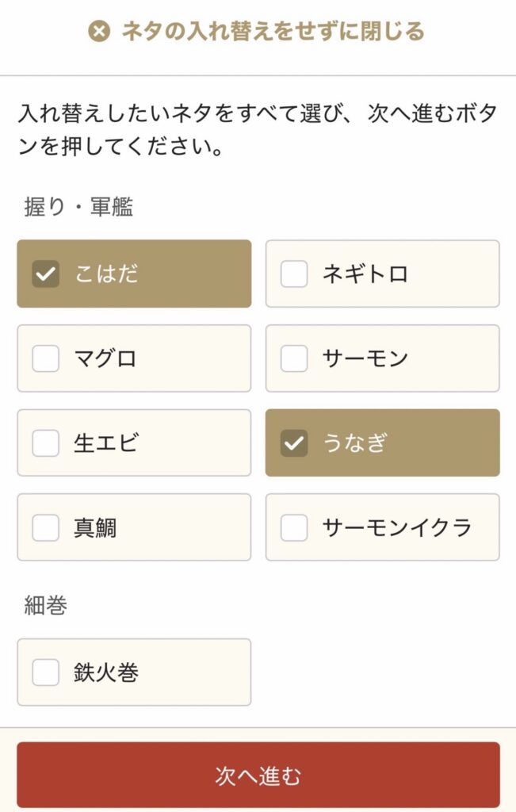Screen dimensions: 516x812
Task: Click the × close icon at the top
Action: click(x=98, y=31)
